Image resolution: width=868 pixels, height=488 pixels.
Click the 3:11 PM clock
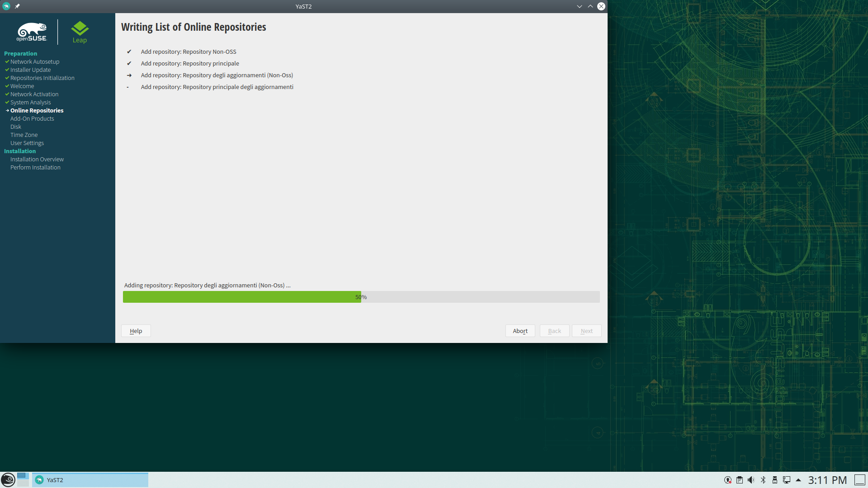(x=827, y=480)
